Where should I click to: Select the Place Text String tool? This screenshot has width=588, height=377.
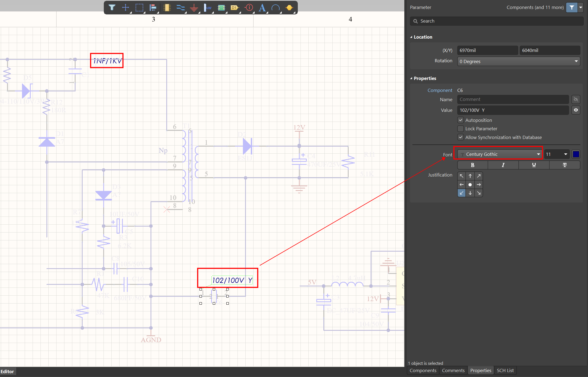pos(262,8)
